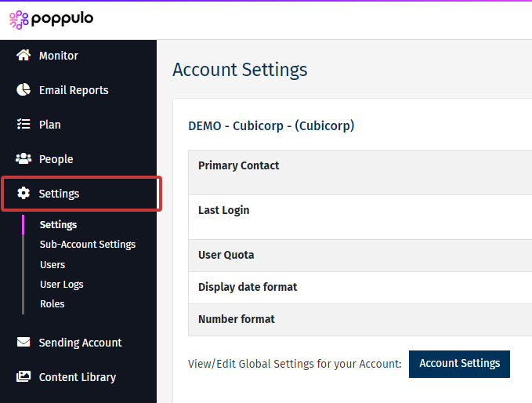
Task: Select the Settings sub-menu item
Action: [x=58, y=225]
